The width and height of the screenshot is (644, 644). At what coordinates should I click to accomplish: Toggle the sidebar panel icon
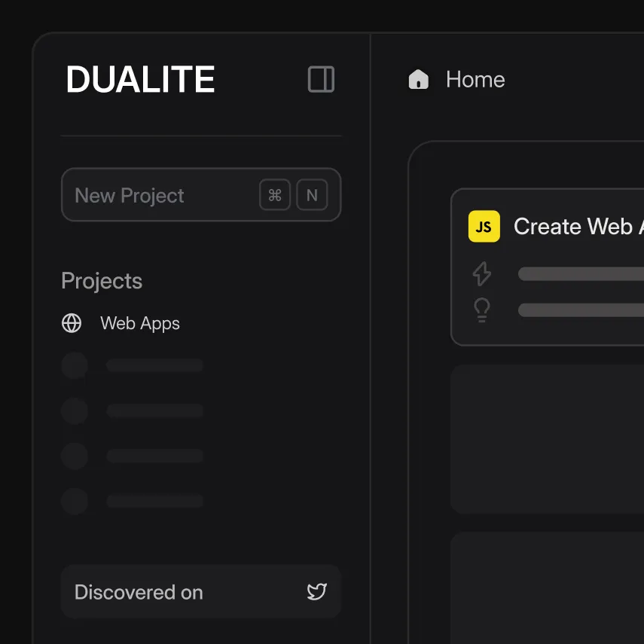click(321, 79)
